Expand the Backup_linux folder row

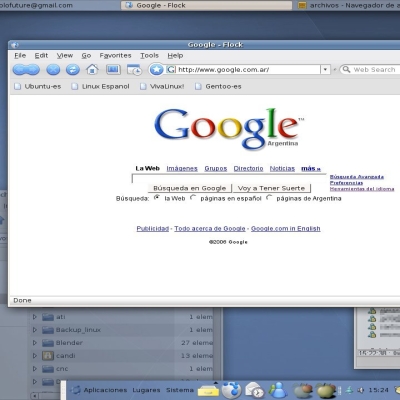point(35,330)
